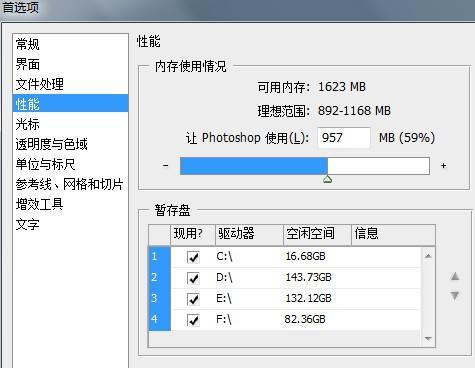This screenshot has height=368, width=475.
Task: Click the 132.12GB free space value
Action: (x=308, y=298)
